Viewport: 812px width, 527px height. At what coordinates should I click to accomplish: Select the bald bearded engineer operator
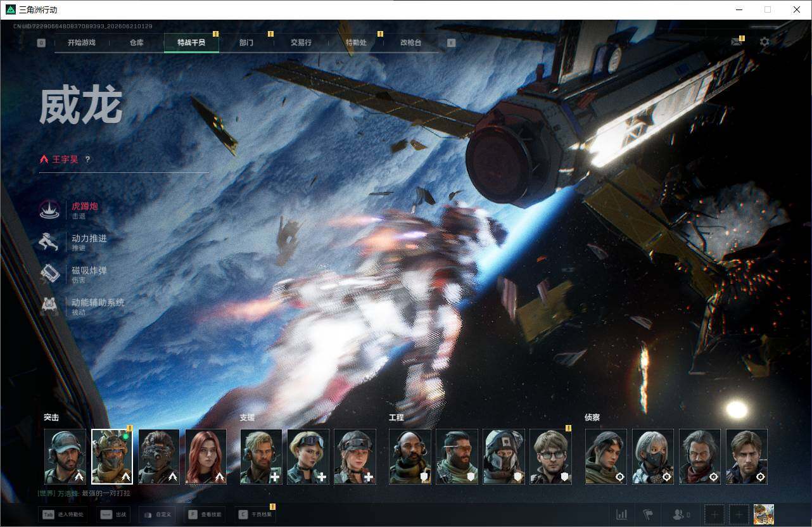[x=410, y=457]
